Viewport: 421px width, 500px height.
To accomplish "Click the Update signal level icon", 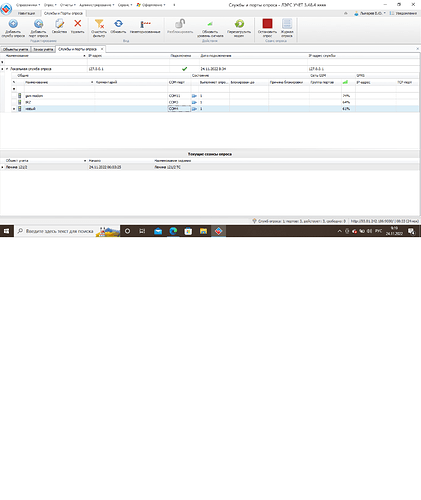I will coord(210,24).
